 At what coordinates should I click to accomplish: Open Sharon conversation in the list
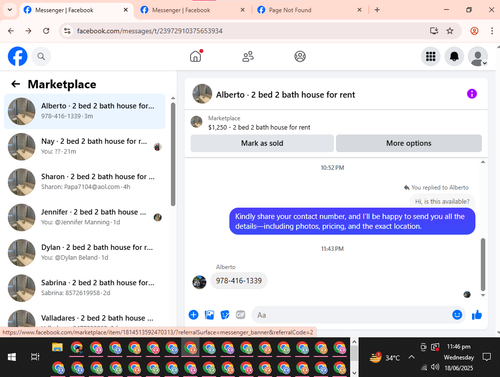point(85,182)
